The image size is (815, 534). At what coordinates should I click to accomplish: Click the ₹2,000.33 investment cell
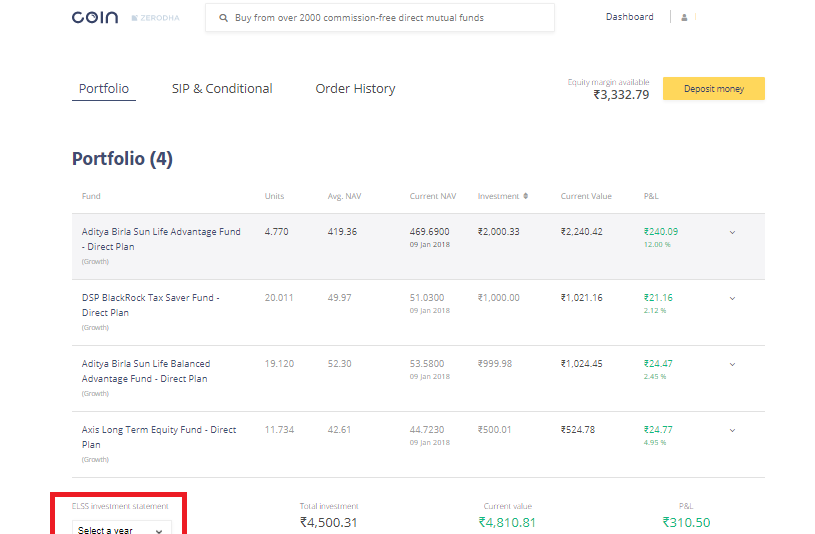[498, 231]
